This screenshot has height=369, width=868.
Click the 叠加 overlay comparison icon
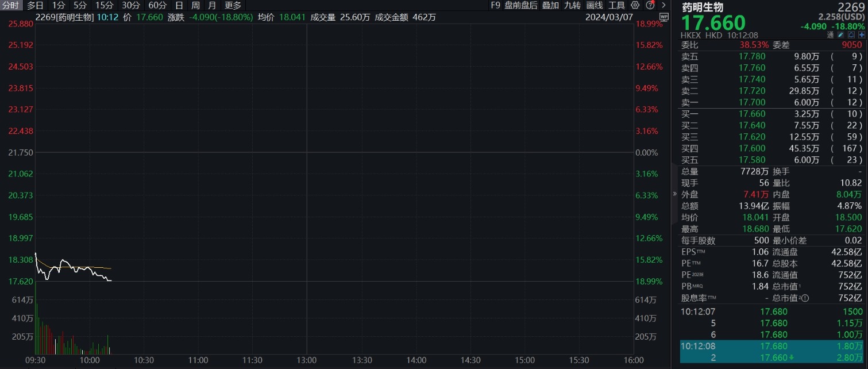click(550, 5)
